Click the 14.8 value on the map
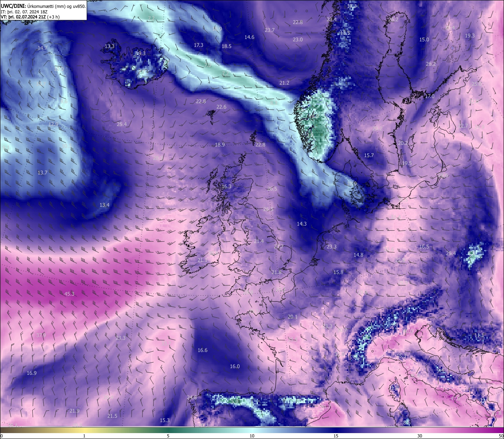504x439 pixels. click(x=358, y=255)
